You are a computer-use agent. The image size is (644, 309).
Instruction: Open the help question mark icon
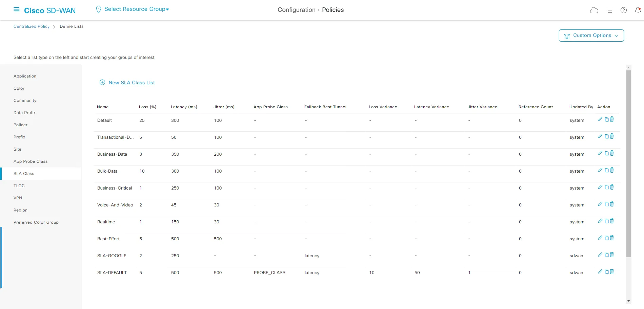click(x=623, y=10)
